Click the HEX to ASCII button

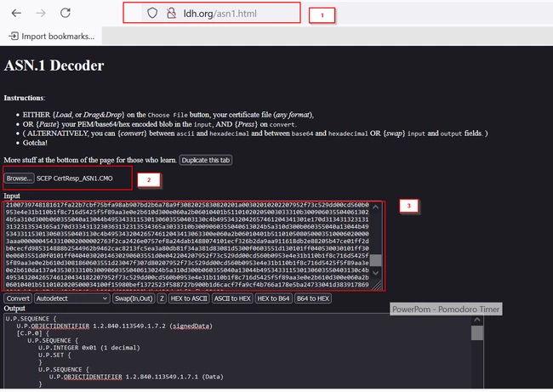pyautogui.click(x=189, y=298)
